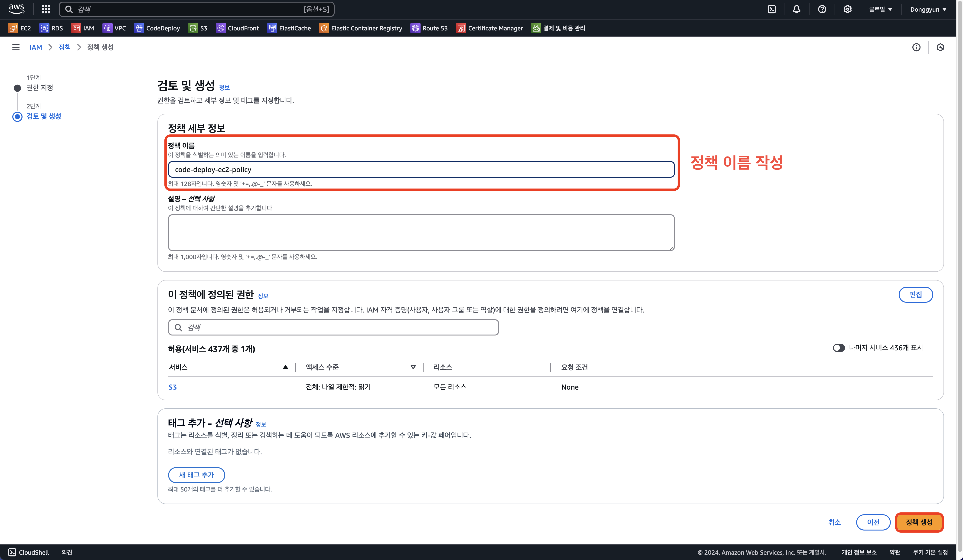The image size is (963, 560).
Task: Toggle showing the remaining 436 services
Action: 839,348
